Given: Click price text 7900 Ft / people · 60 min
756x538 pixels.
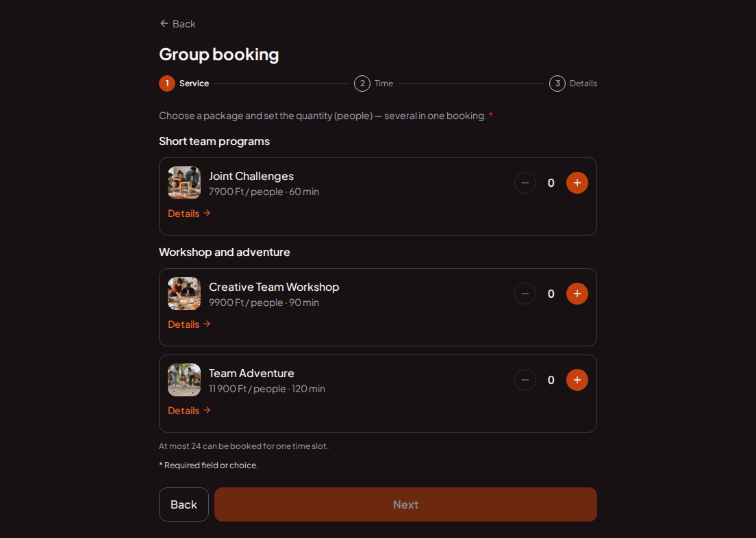Looking at the screenshot, I should click(264, 192).
